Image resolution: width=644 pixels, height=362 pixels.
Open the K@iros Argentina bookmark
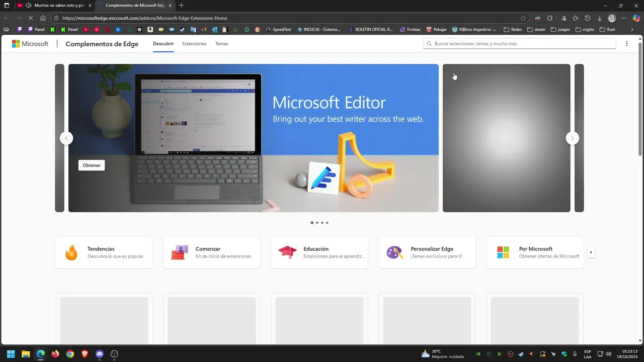coord(474,29)
